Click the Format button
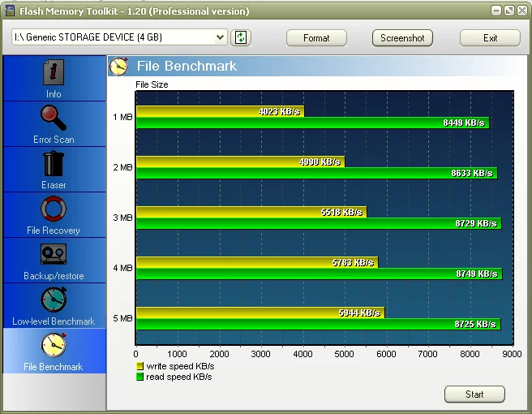 [x=316, y=37]
